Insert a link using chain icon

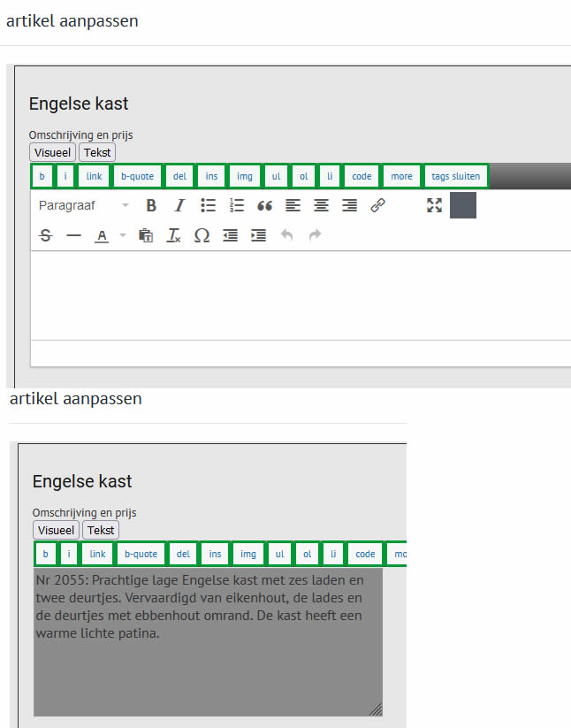click(x=378, y=205)
